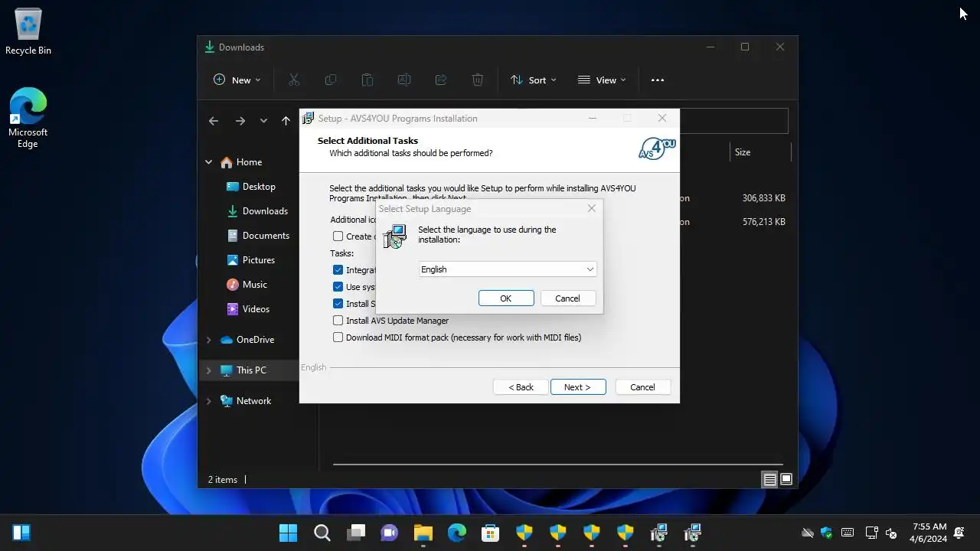
Task: Expand the This PC tree node
Action: [x=208, y=370]
